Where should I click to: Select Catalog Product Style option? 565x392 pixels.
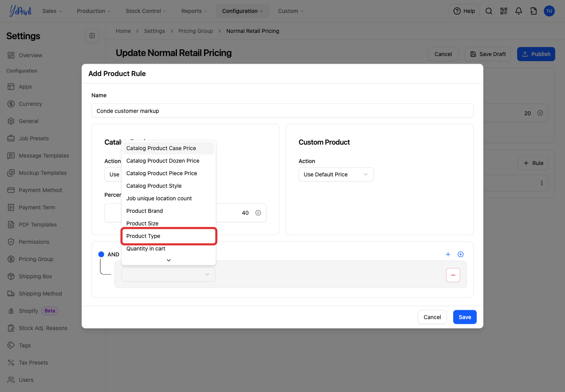[x=169, y=186]
